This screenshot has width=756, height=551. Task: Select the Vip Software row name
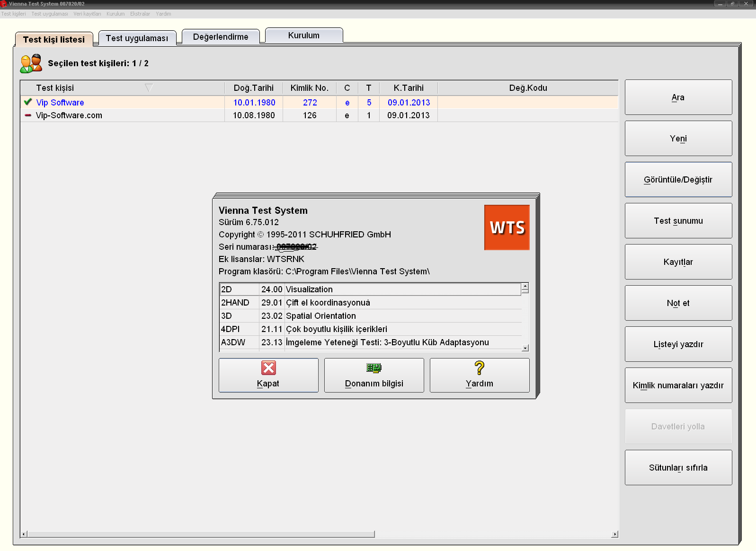(x=60, y=103)
